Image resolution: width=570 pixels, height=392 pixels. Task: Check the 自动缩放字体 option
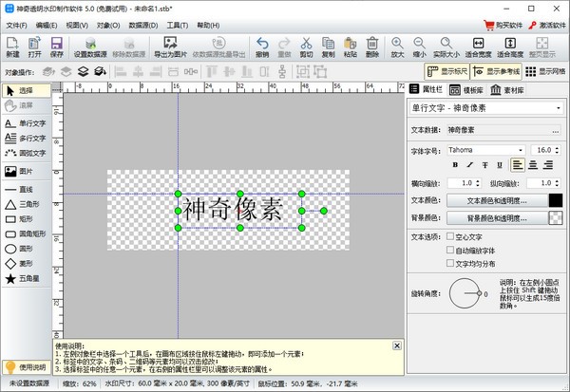[451, 250]
